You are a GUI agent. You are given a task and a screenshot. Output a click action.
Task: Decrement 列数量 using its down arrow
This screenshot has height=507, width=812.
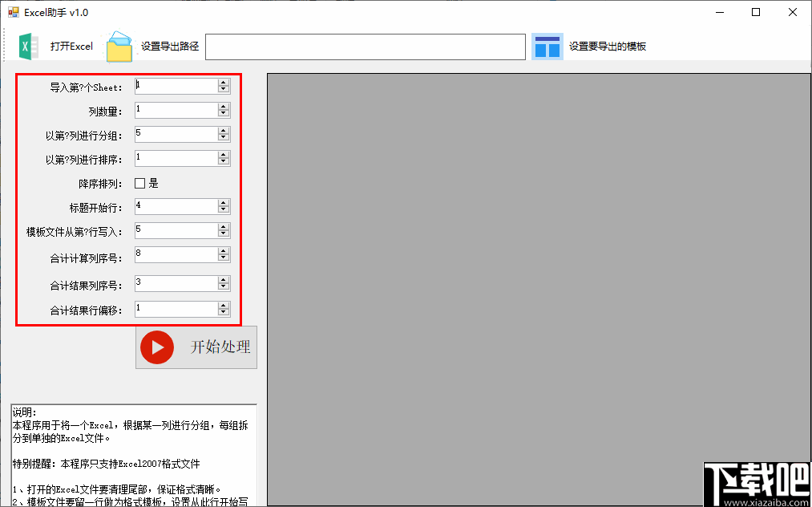tap(223, 113)
